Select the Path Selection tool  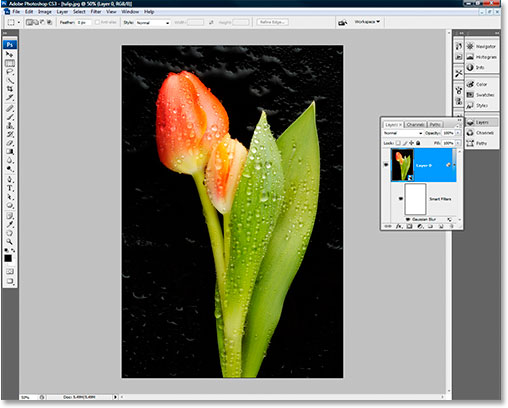click(10, 197)
